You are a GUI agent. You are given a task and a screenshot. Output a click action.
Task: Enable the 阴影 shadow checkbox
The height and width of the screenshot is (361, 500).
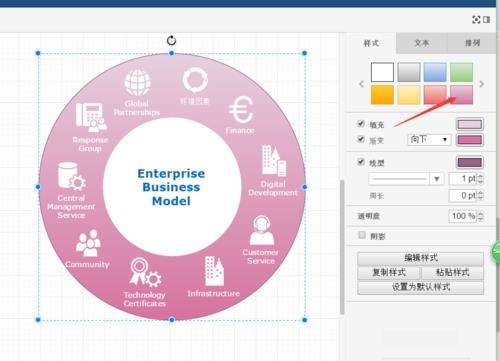point(362,235)
